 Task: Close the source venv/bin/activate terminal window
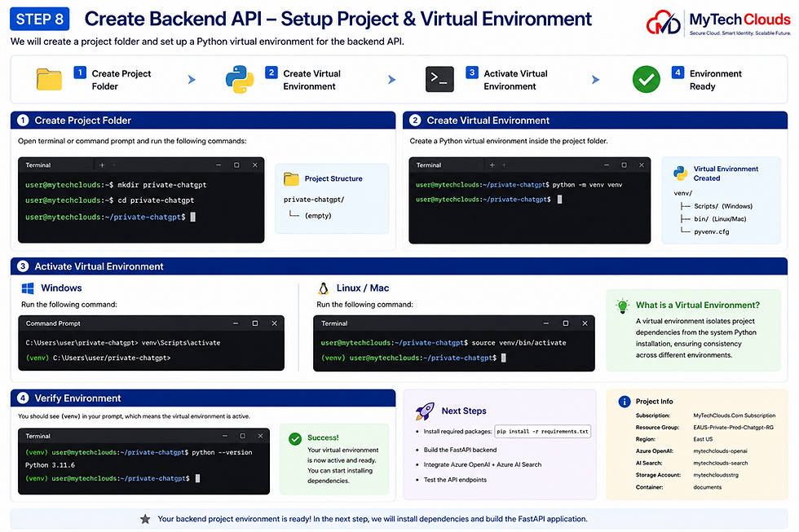tap(585, 323)
